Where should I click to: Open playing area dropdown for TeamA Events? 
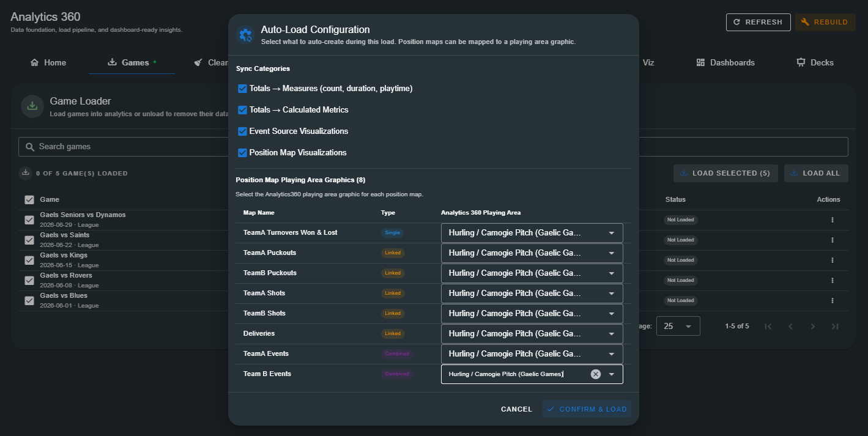pos(532,354)
